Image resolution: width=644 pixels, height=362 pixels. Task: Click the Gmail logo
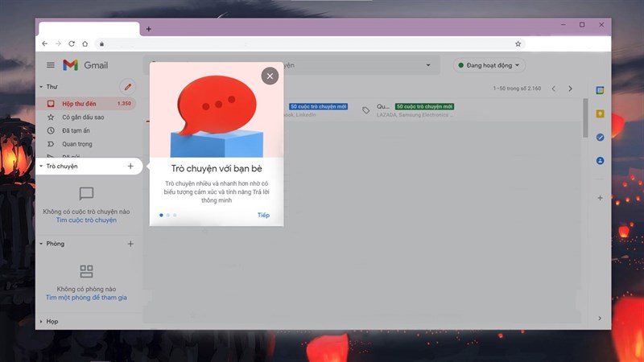pyautogui.click(x=85, y=65)
